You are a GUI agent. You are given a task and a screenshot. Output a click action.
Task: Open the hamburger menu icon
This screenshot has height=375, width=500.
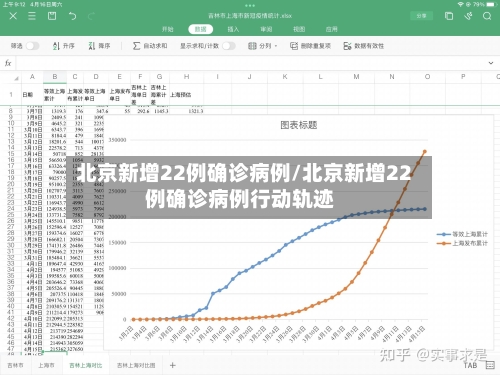coord(32,16)
